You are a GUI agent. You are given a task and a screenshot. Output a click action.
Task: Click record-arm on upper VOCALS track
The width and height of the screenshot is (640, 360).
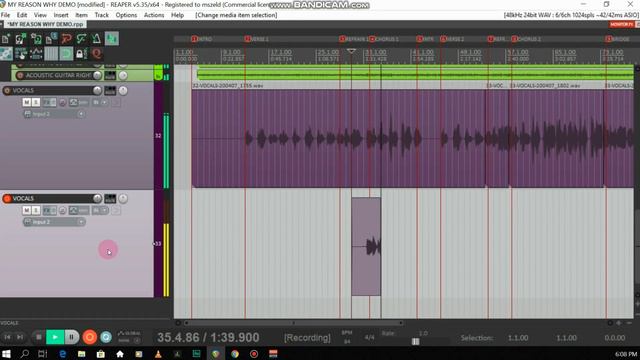(x=7, y=90)
